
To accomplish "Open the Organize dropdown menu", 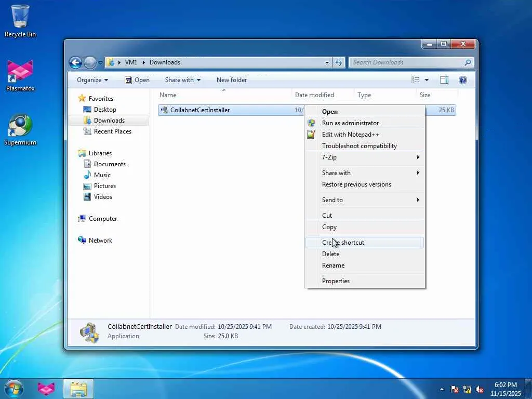I will coord(92,80).
